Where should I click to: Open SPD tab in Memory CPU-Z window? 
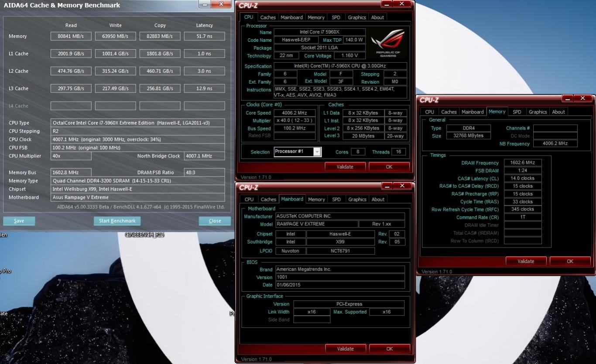(x=517, y=112)
